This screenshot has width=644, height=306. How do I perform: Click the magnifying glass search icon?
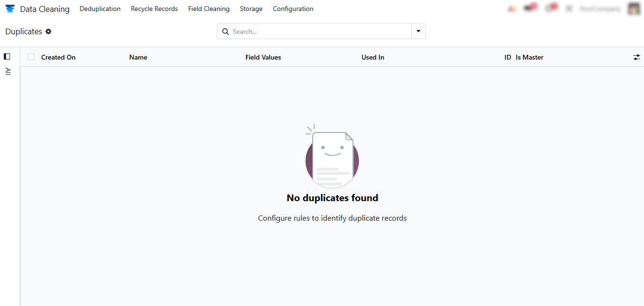(x=225, y=31)
